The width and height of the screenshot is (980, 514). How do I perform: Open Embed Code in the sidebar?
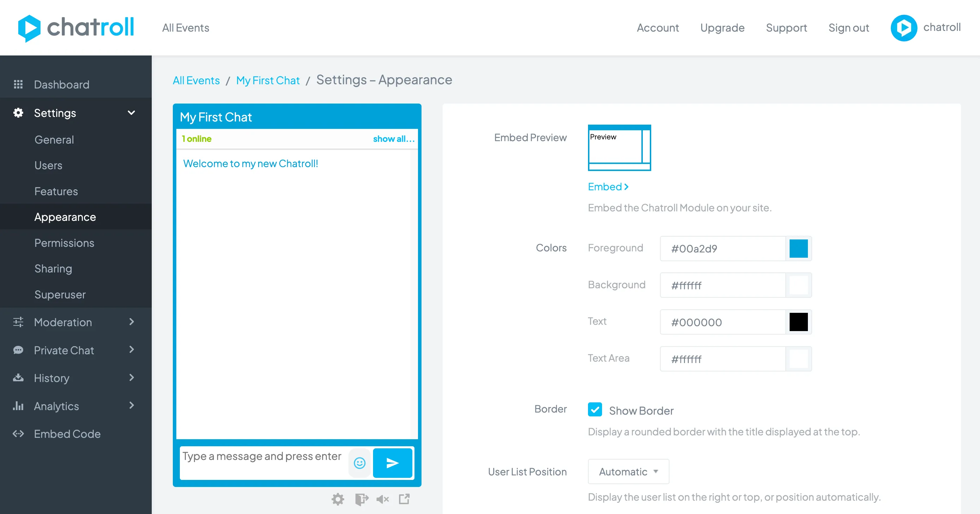point(67,434)
